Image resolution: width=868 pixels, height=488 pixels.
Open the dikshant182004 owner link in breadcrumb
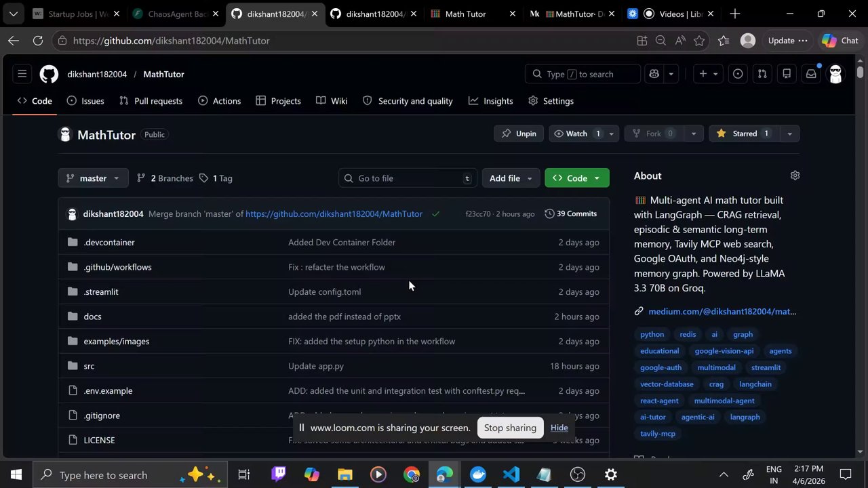(x=97, y=74)
